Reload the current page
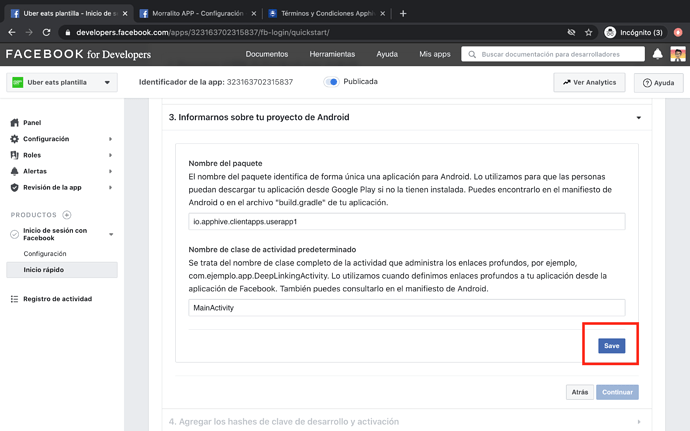The image size is (690, 431). click(x=46, y=32)
